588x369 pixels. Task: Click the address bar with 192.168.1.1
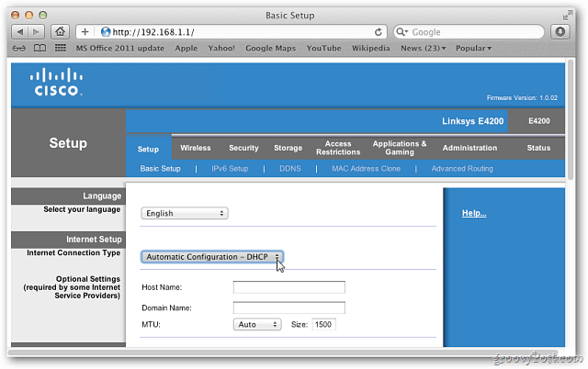232,32
